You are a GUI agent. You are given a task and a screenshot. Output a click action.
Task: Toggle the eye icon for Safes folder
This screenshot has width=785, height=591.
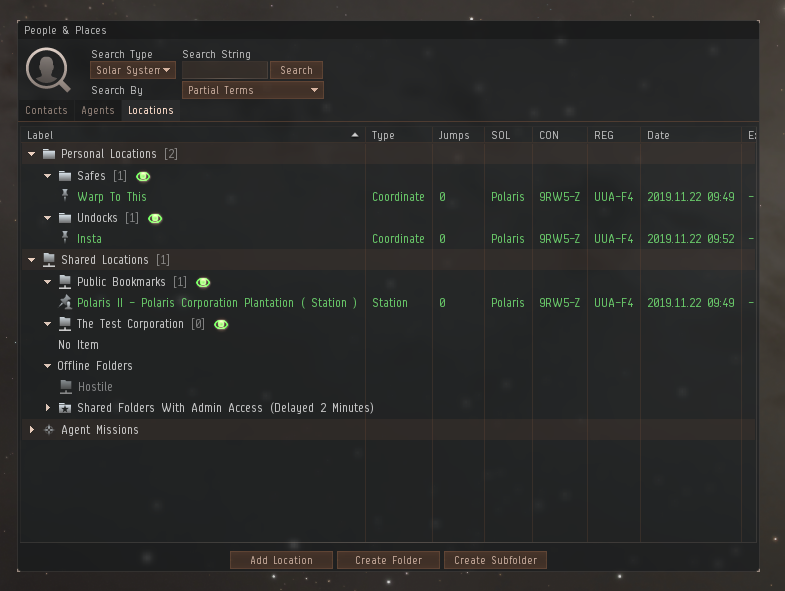pyautogui.click(x=143, y=176)
